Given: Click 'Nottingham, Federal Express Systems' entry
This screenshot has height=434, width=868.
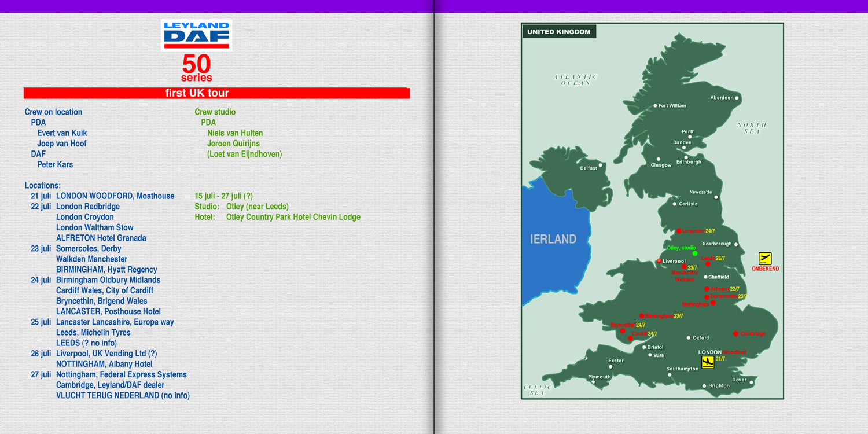Looking at the screenshot, I should 122,374.
